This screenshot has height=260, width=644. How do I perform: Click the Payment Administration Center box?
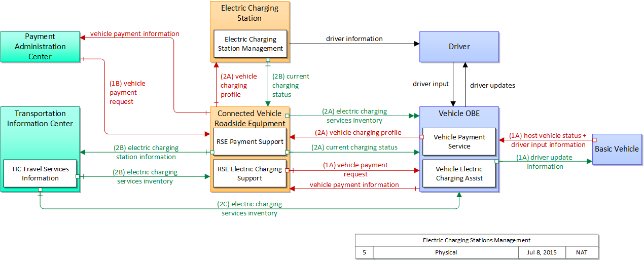click(x=40, y=47)
